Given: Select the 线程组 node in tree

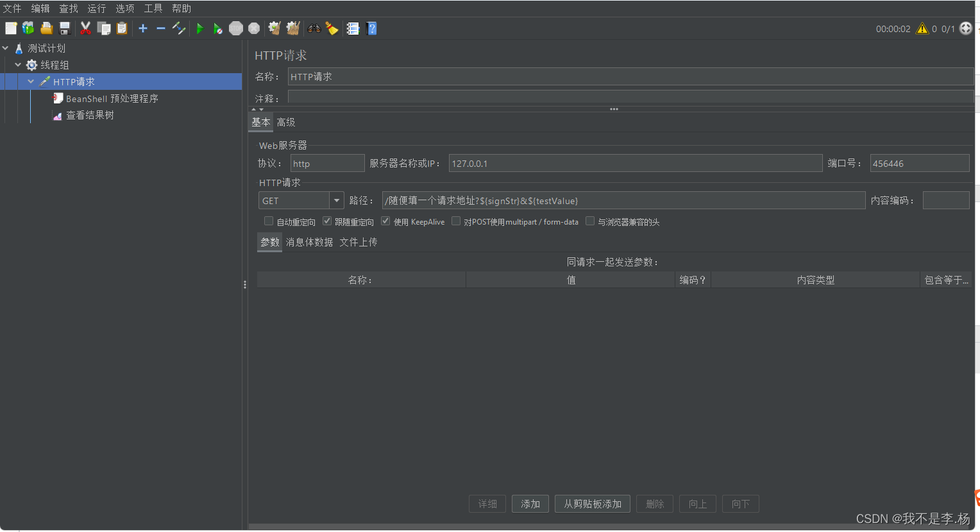Looking at the screenshot, I should tap(55, 65).
